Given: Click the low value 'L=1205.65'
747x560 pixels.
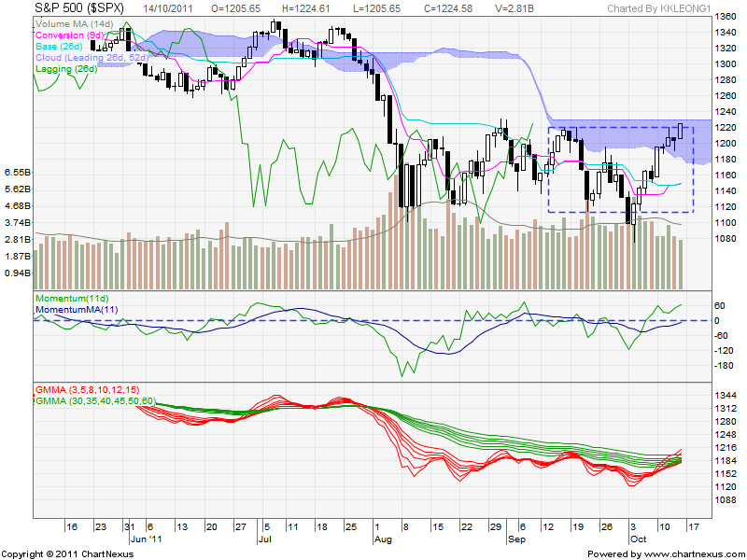Looking at the screenshot, I should click(375, 8).
